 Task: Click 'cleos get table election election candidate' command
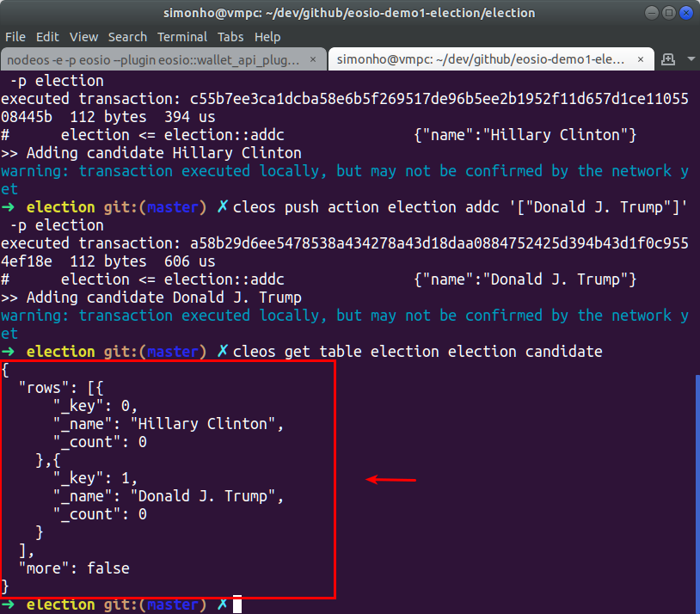pos(417,352)
